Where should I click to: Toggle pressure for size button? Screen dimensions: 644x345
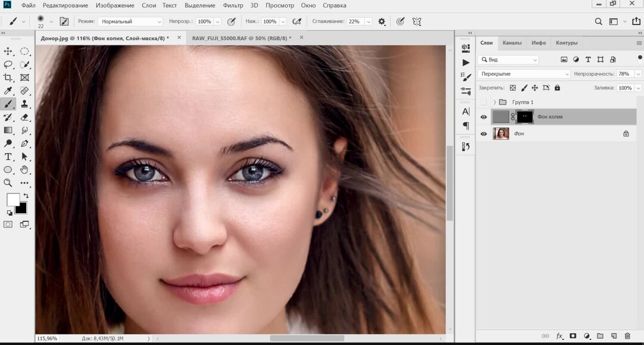pyautogui.click(x=400, y=21)
